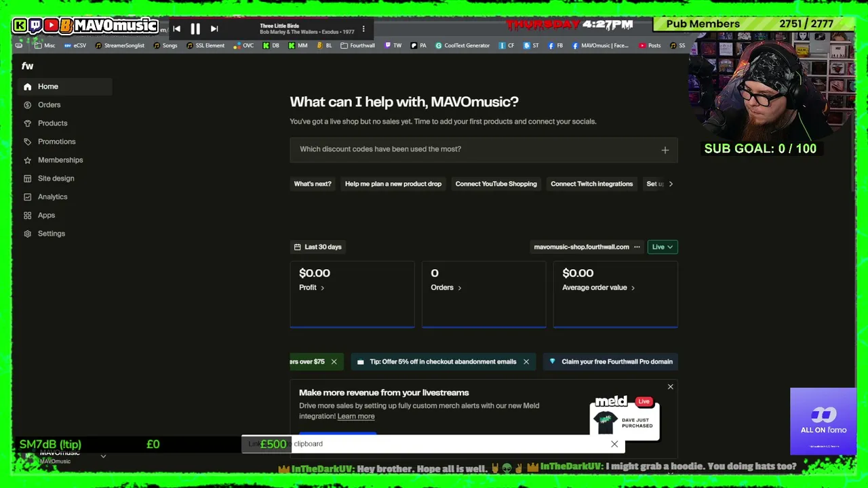
Task: Show more suggestion chips with right arrow
Action: point(671,184)
